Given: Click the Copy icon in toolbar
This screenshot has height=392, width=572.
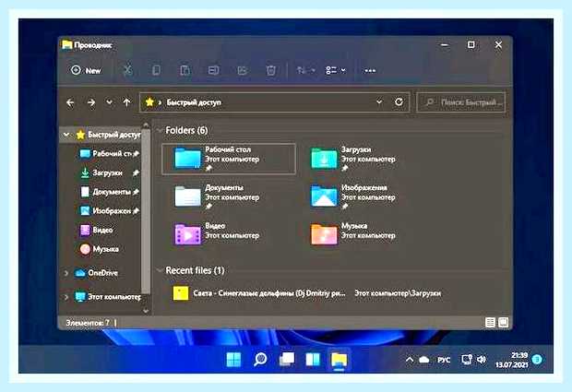Looking at the screenshot, I should [156, 70].
